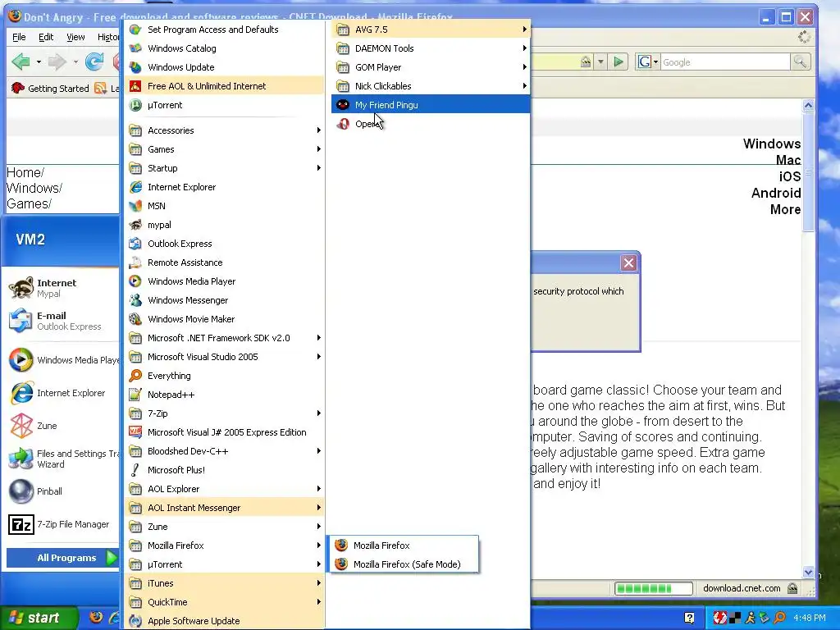Click the page scrollbar down arrow
Image resolution: width=840 pixels, height=630 pixels.
click(808, 572)
